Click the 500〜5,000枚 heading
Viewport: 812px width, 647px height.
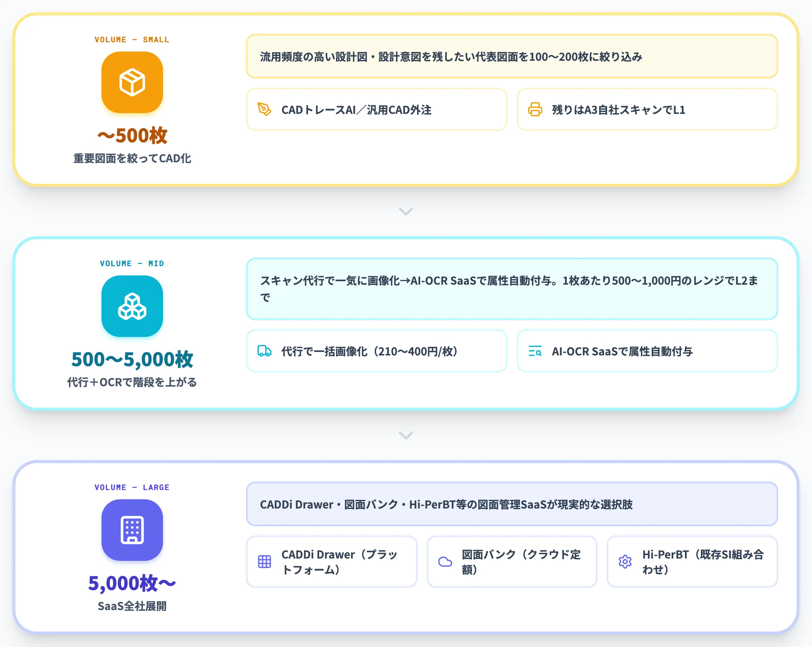(x=132, y=359)
